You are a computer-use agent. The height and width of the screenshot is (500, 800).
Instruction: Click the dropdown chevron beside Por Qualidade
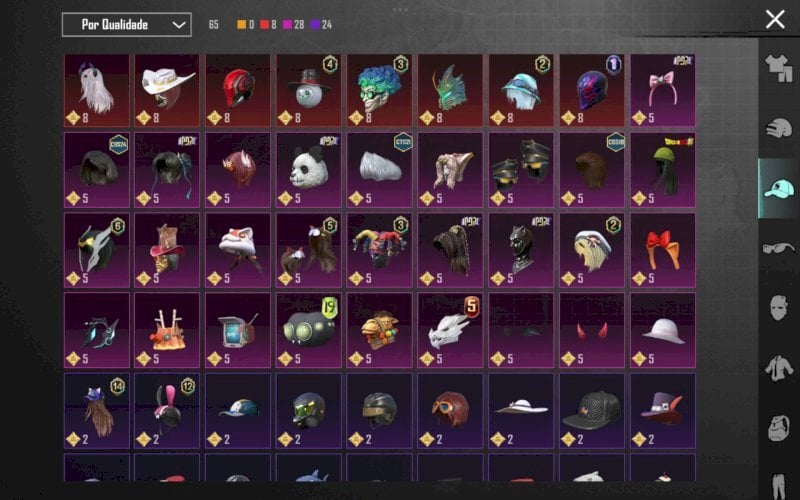179,24
